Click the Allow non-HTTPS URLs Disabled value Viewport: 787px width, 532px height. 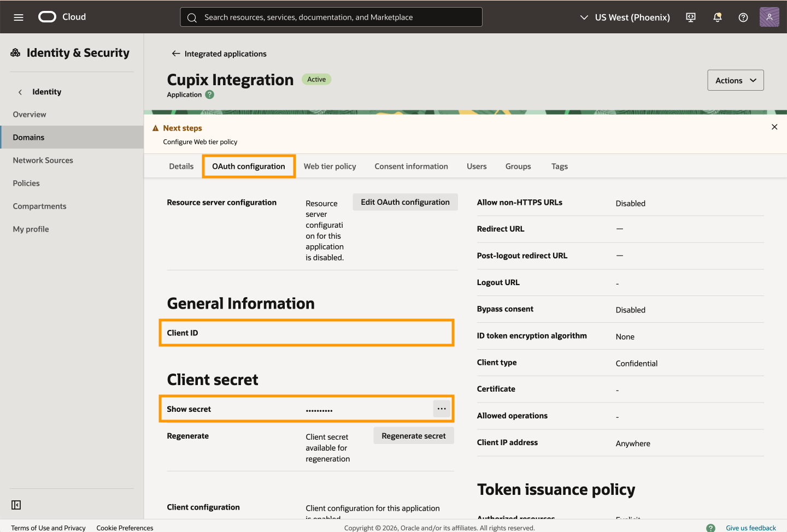click(631, 203)
